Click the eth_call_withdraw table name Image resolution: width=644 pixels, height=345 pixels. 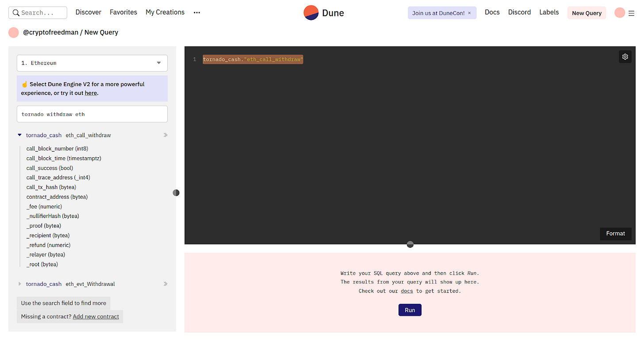tap(88, 135)
